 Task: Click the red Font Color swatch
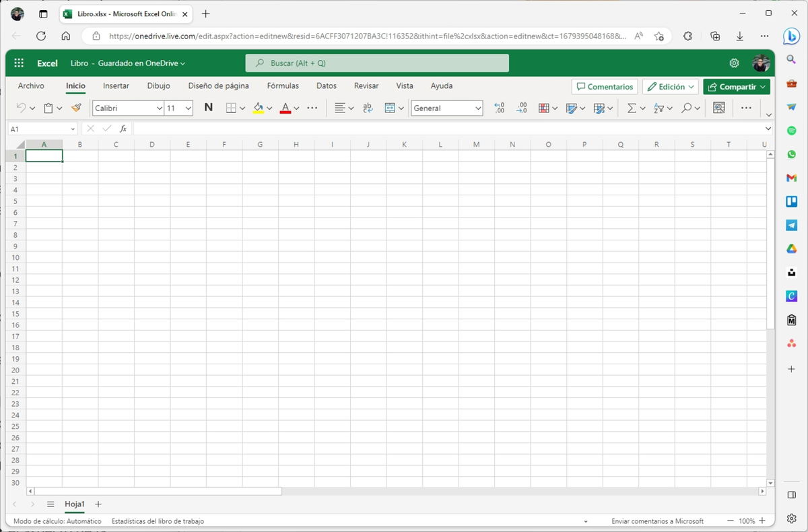pos(285,108)
